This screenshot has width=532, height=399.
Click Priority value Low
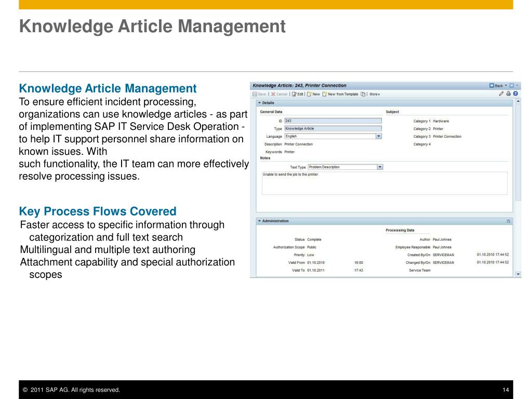[311, 255]
